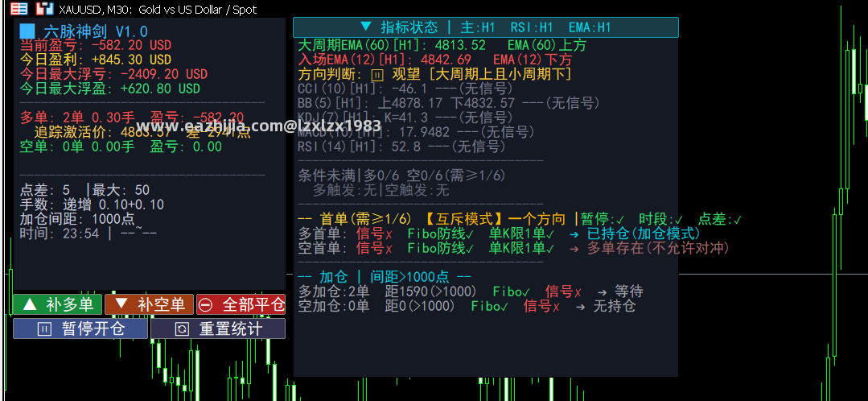
Task: Click the 今日最大浮亏: -2409.20 USD line
Action: click(x=114, y=74)
